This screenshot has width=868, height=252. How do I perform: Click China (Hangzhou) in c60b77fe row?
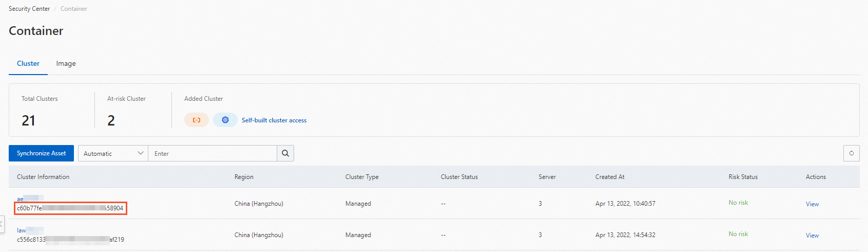pyautogui.click(x=259, y=204)
